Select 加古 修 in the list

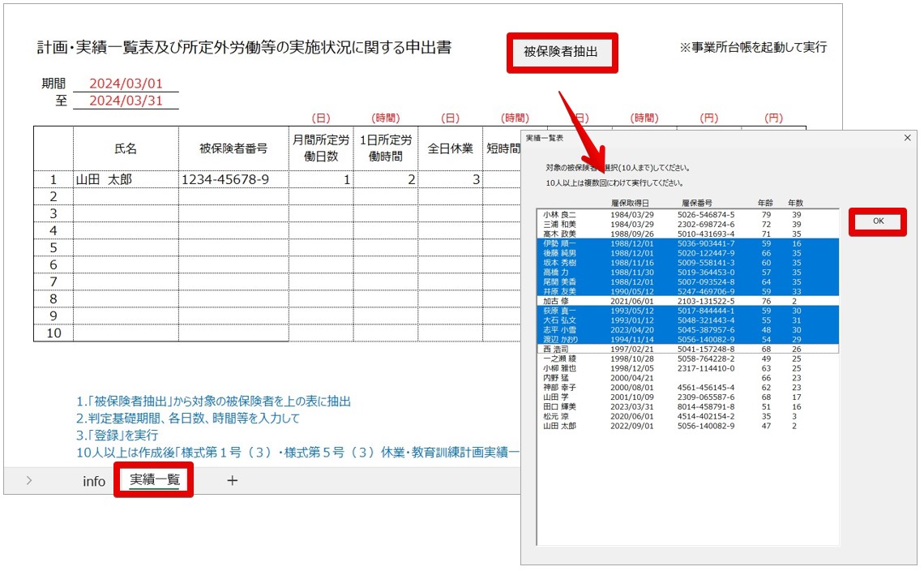[x=687, y=301]
